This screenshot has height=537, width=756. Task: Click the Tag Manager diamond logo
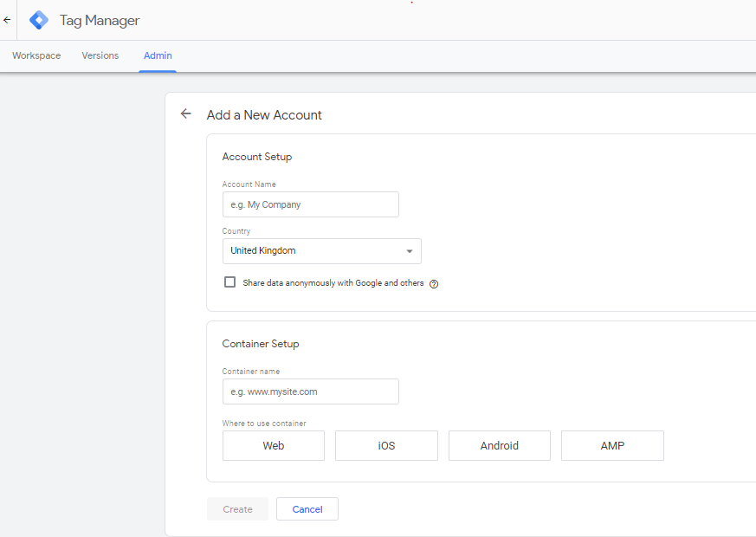click(x=39, y=20)
